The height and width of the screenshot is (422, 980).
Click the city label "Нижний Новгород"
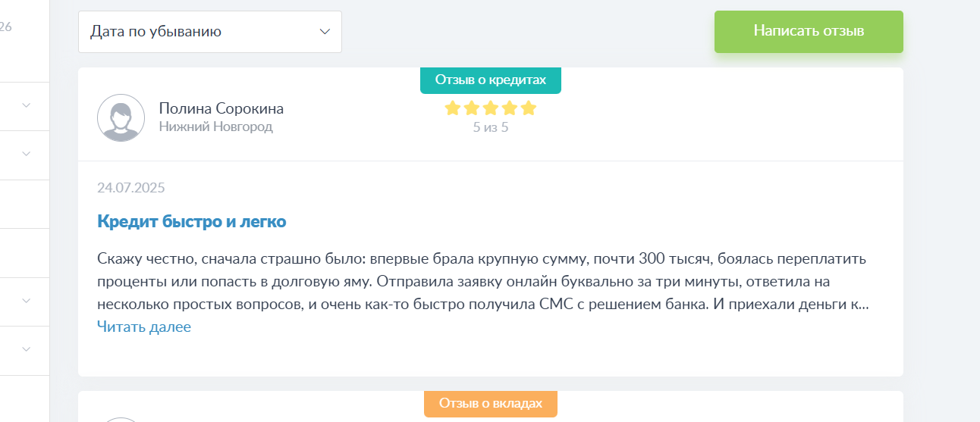click(x=216, y=127)
